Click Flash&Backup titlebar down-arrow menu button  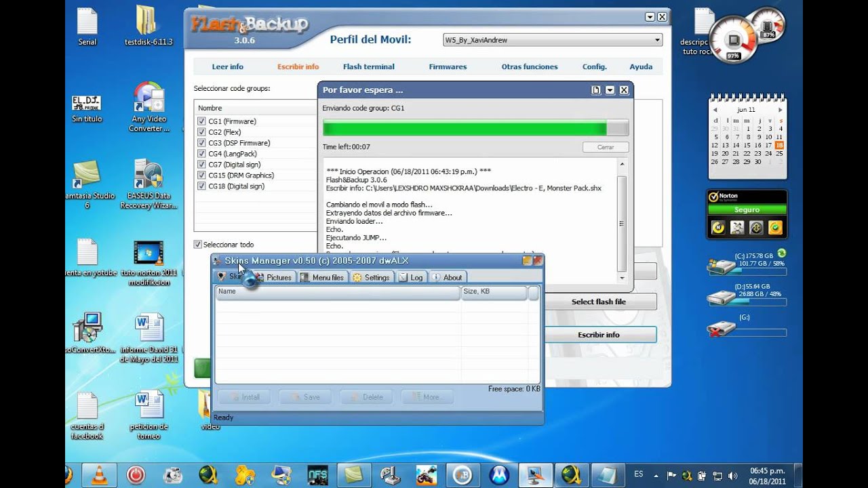coord(650,17)
